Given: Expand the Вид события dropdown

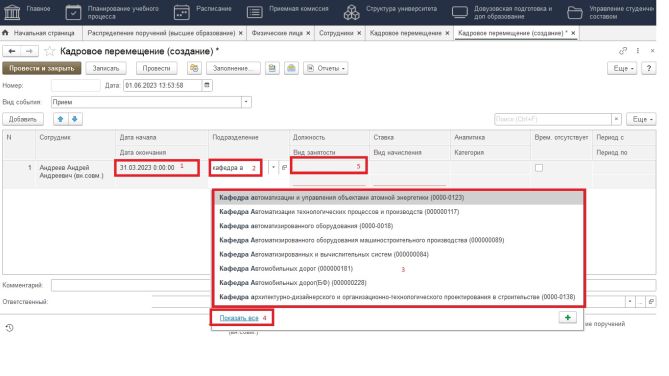Looking at the screenshot, I should pos(246,102).
